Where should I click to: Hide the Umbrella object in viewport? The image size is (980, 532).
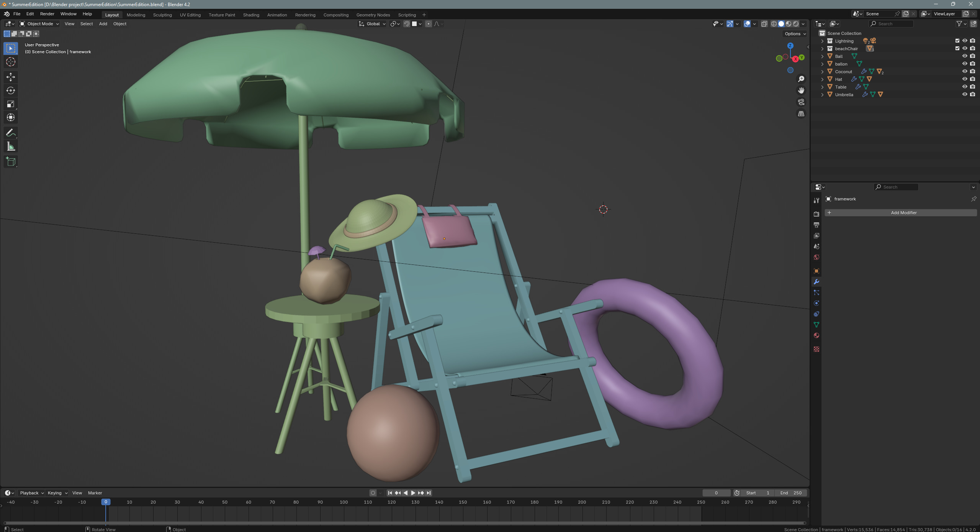(x=965, y=94)
